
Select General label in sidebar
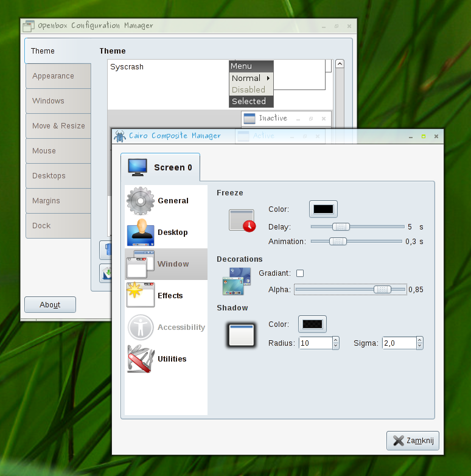[173, 201]
